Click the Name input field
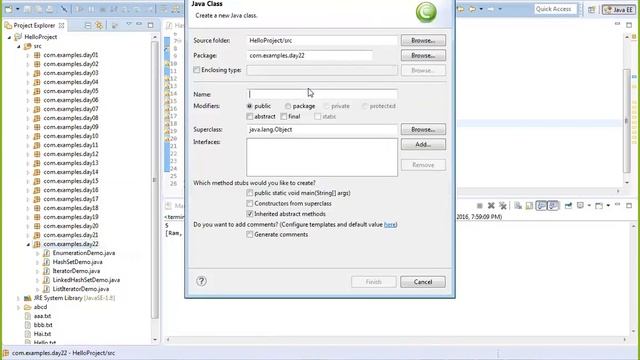The height and width of the screenshot is (360, 640). pos(322,94)
